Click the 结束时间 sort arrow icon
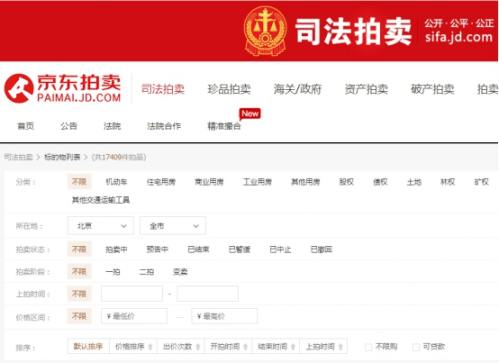Screen dimensions: 499x363 (293, 347)
